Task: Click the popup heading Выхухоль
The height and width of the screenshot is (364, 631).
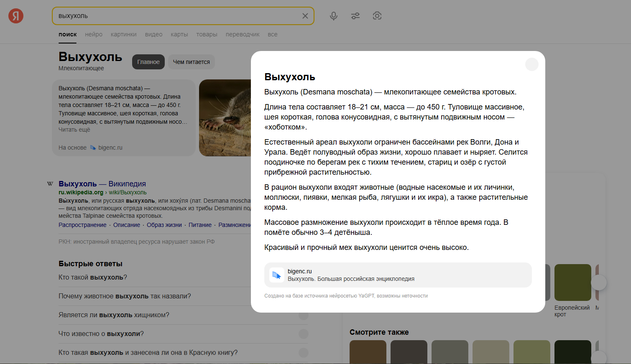Action: coord(290,77)
